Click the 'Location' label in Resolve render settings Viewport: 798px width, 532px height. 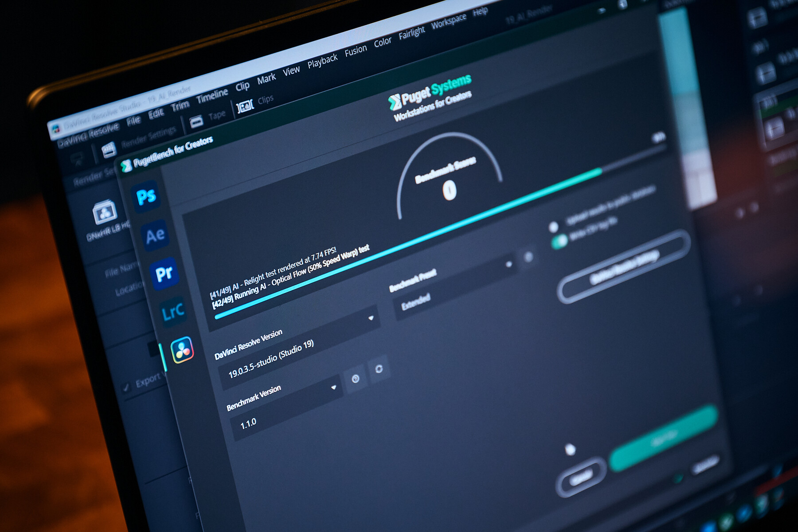(129, 288)
